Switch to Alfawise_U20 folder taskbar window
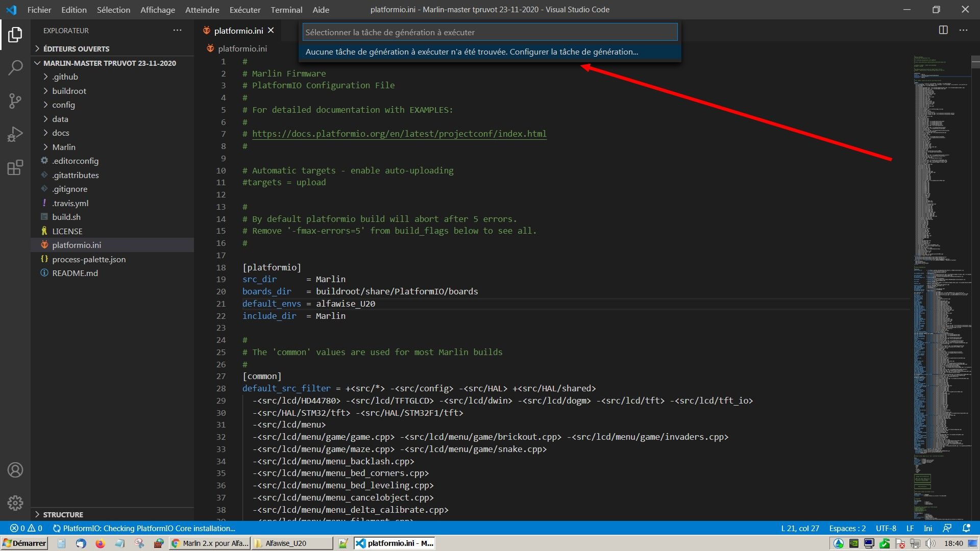Image resolution: width=980 pixels, height=551 pixels. click(x=292, y=543)
